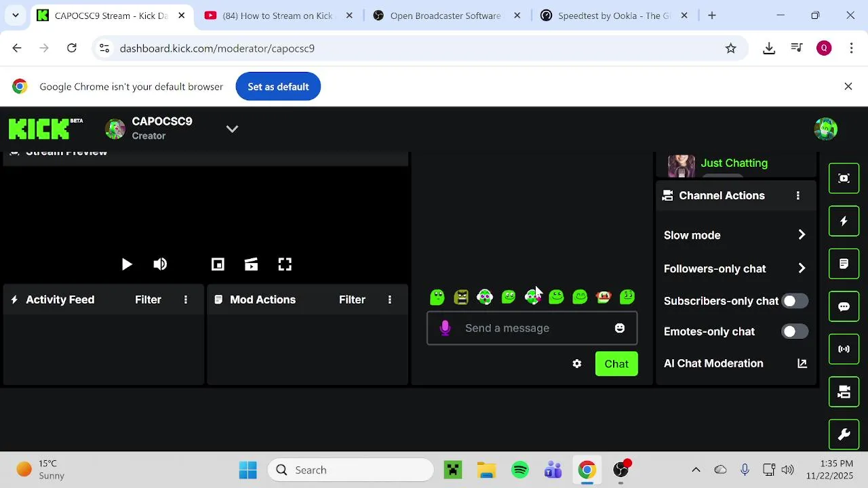Click the purple microphone icon in chat box
Viewport: 868px width, 488px height.
[446, 328]
